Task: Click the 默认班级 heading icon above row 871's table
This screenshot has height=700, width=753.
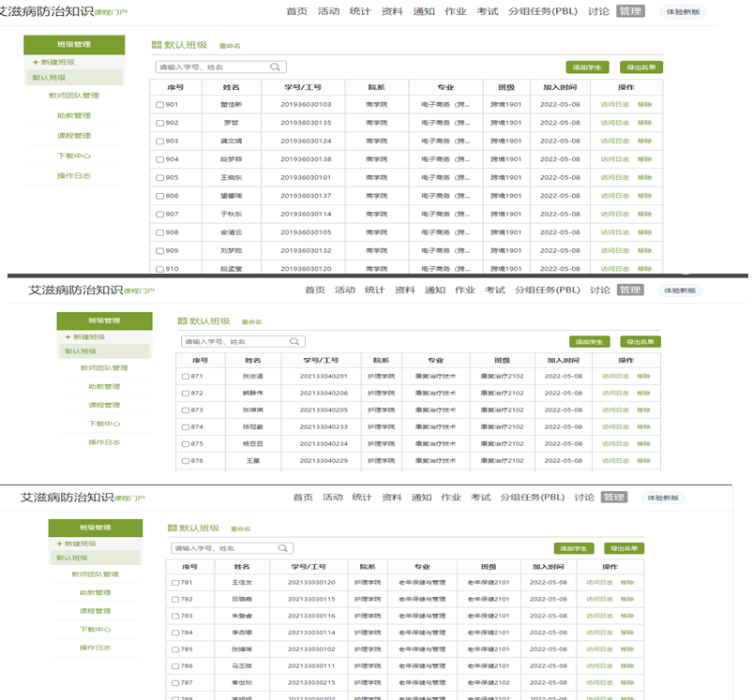Action: coord(182,321)
